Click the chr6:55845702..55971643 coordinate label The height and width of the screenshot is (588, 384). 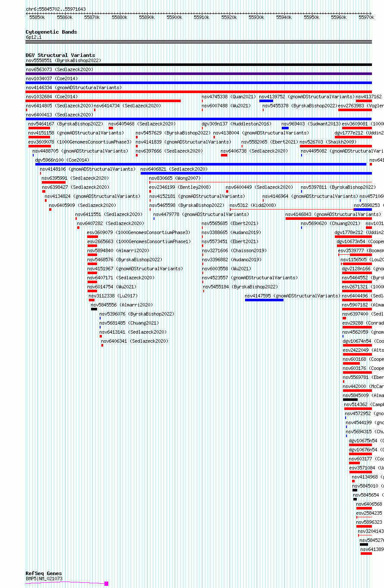pyautogui.click(x=56, y=9)
